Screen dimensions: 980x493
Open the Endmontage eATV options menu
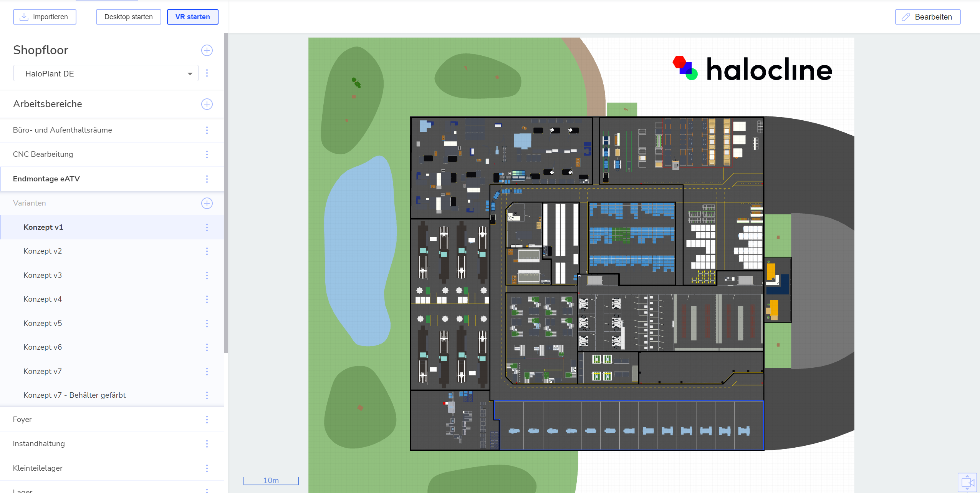click(x=207, y=179)
